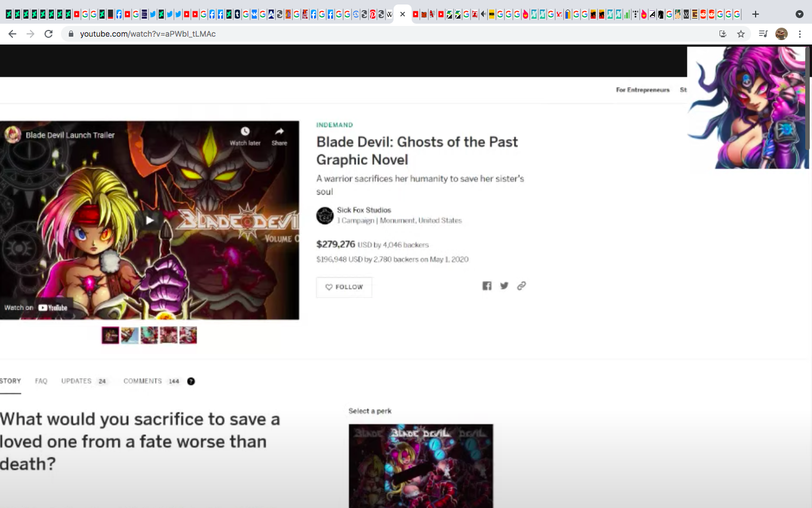Share campaign on Twitter icon
This screenshot has width=812, height=508.
tap(504, 286)
